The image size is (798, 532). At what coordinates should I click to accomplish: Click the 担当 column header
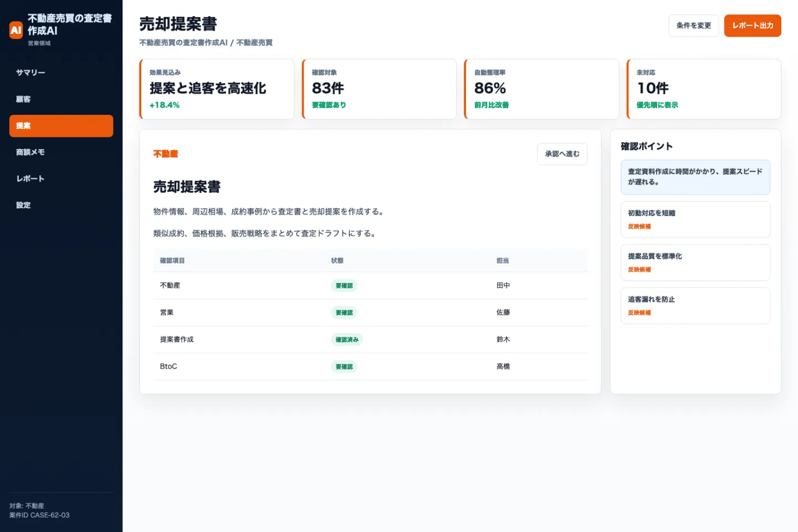pyautogui.click(x=503, y=260)
